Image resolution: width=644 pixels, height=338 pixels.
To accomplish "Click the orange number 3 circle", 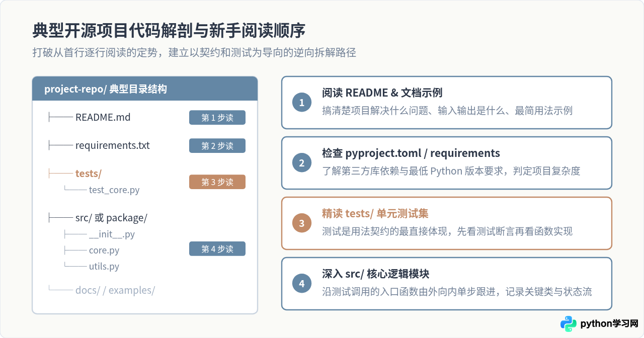I will [302, 223].
